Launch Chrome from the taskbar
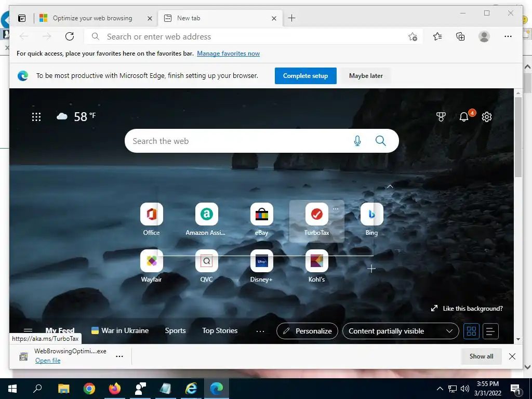The width and height of the screenshot is (532, 399). click(x=89, y=389)
